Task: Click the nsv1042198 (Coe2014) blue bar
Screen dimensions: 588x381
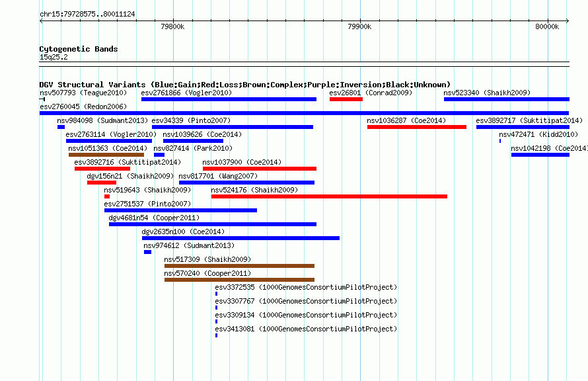Action: point(540,155)
